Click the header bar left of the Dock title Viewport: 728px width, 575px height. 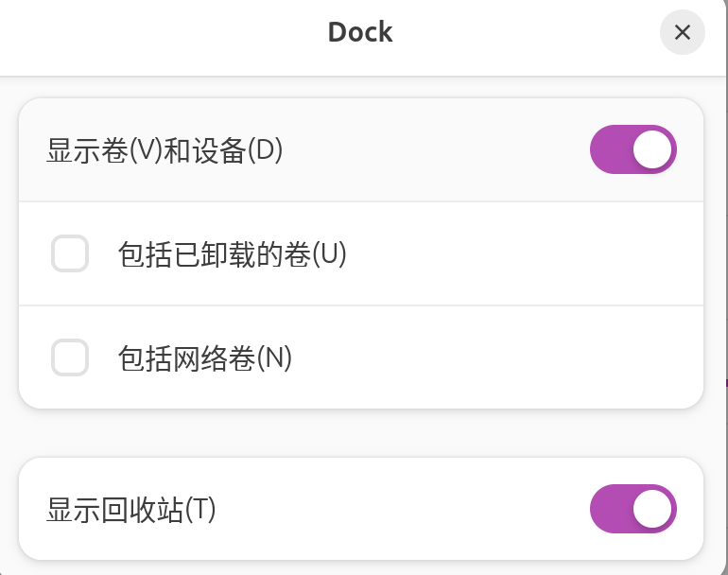163,37
